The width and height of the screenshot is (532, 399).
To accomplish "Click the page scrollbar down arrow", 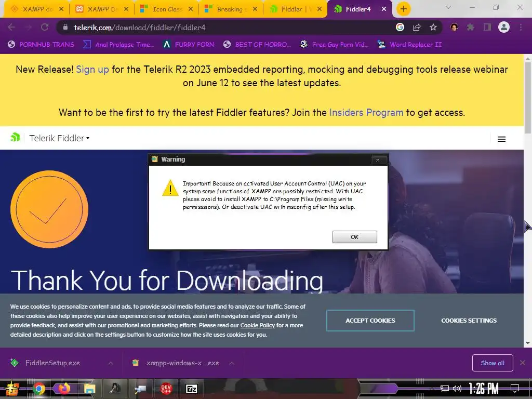I will [528, 343].
